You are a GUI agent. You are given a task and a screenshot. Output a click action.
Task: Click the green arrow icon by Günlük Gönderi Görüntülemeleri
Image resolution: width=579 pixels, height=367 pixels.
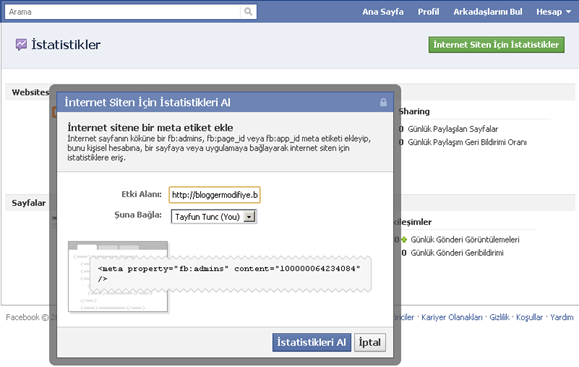click(x=404, y=240)
